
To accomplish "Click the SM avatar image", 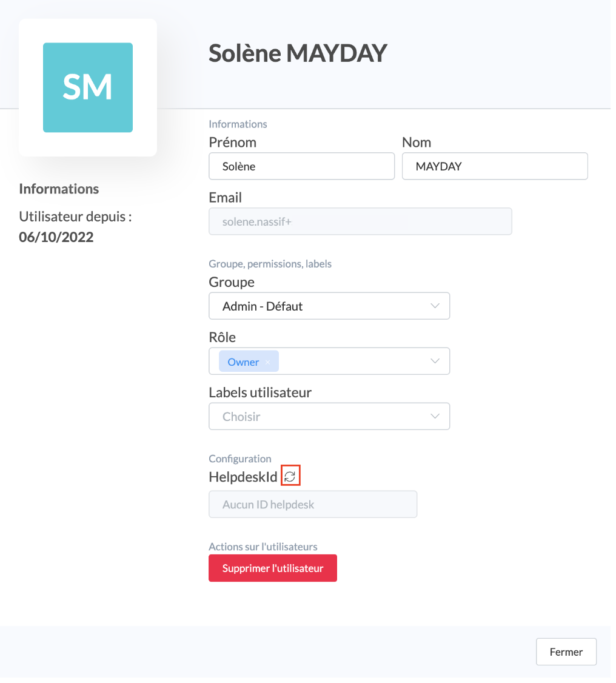I will [88, 87].
